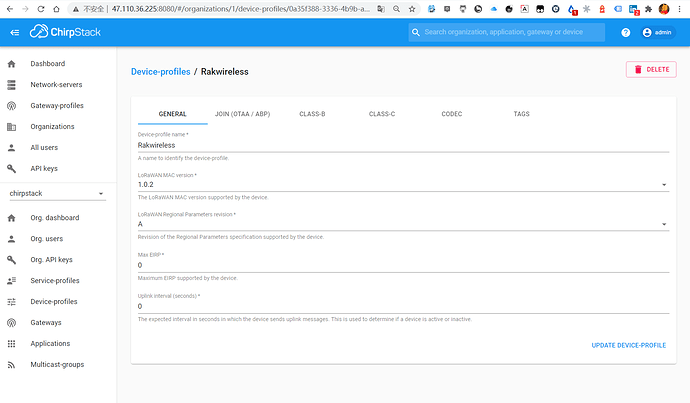
Task: Expand the chirpstack organization dropdown
Action: click(x=100, y=194)
